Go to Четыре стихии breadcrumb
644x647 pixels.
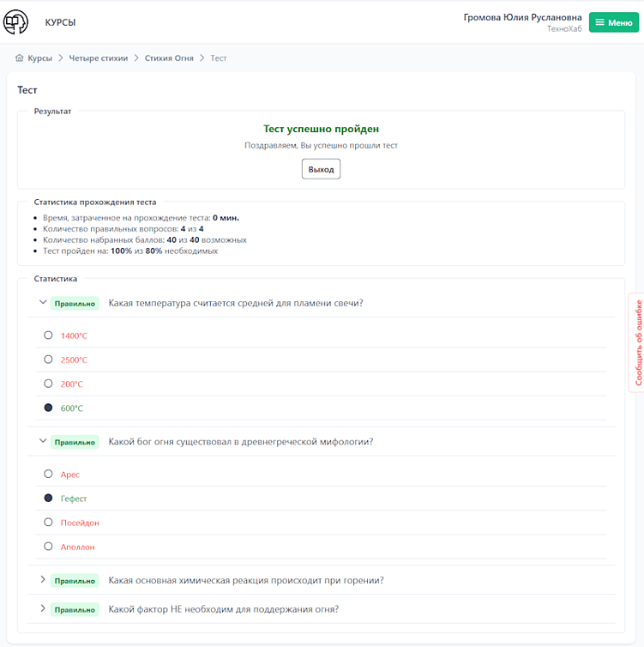tap(98, 58)
